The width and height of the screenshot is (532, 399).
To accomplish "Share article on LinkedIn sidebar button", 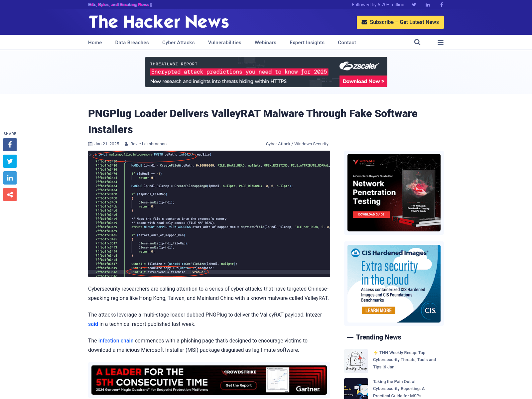I will coord(10,178).
